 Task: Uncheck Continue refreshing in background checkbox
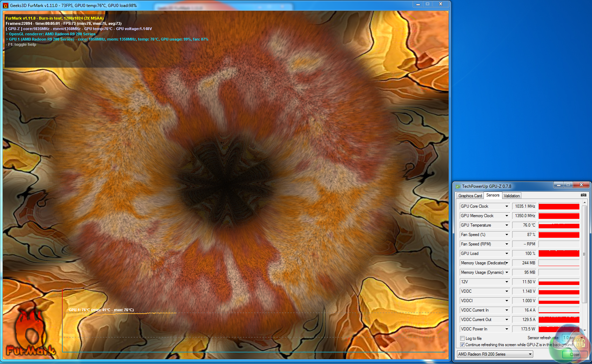coord(463,345)
